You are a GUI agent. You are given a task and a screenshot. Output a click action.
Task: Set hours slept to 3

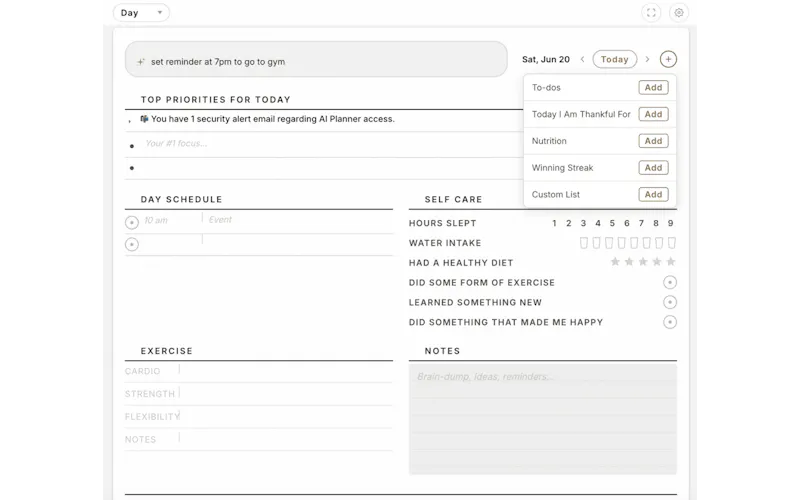coord(583,223)
